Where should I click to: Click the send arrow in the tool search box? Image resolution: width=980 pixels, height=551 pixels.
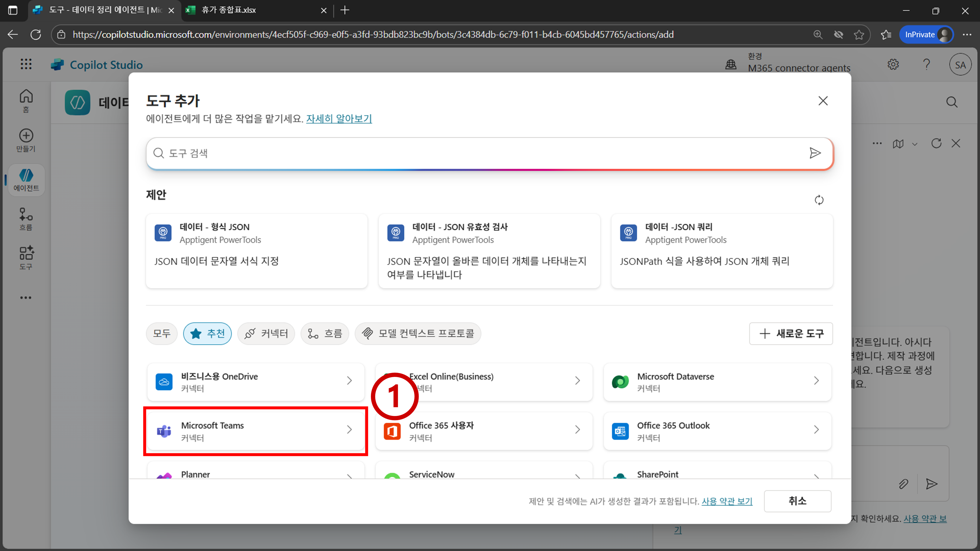click(815, 153)
